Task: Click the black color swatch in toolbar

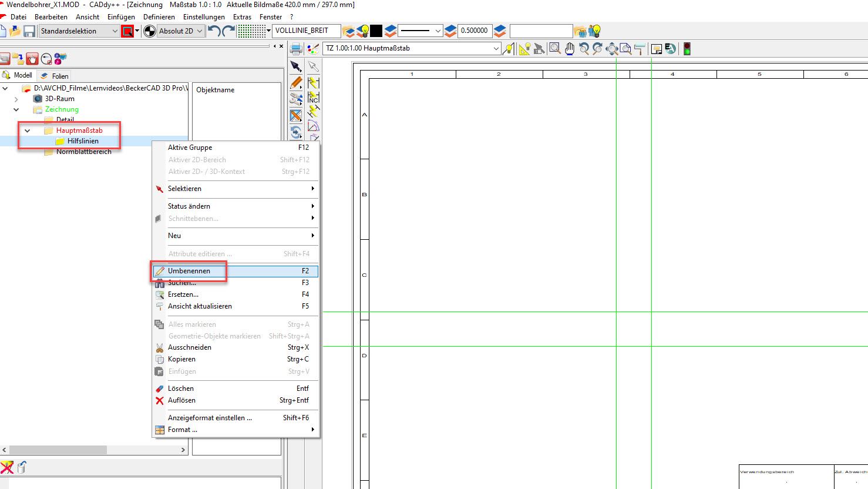Action: coord(376,31)
